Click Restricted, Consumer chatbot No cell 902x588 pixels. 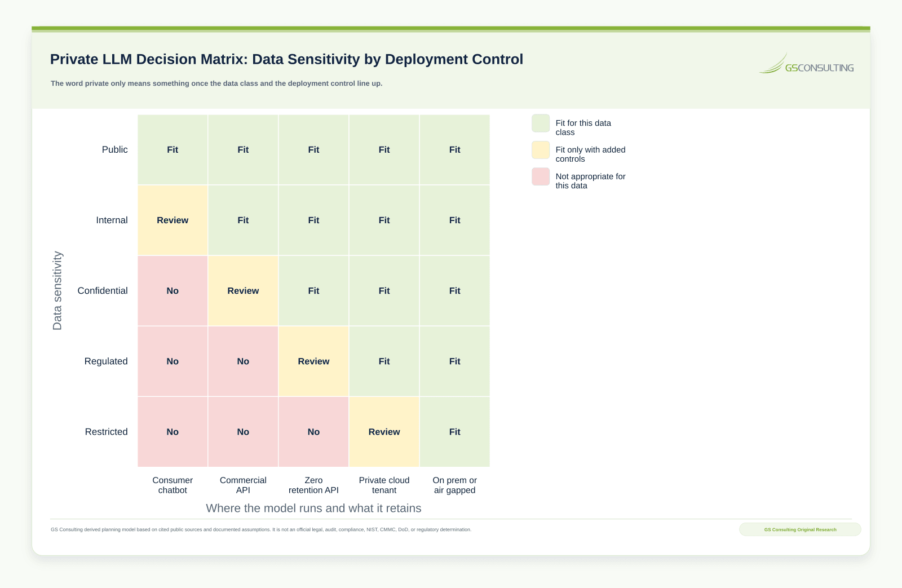coord(173,432)
